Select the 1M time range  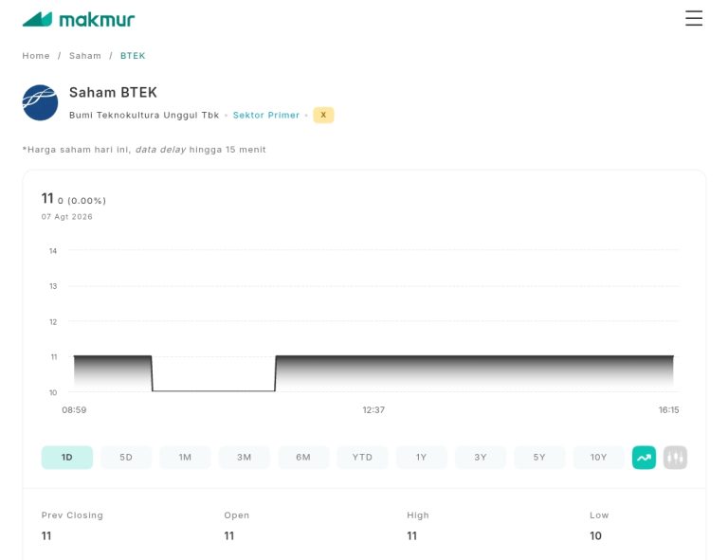click(185, 458)
